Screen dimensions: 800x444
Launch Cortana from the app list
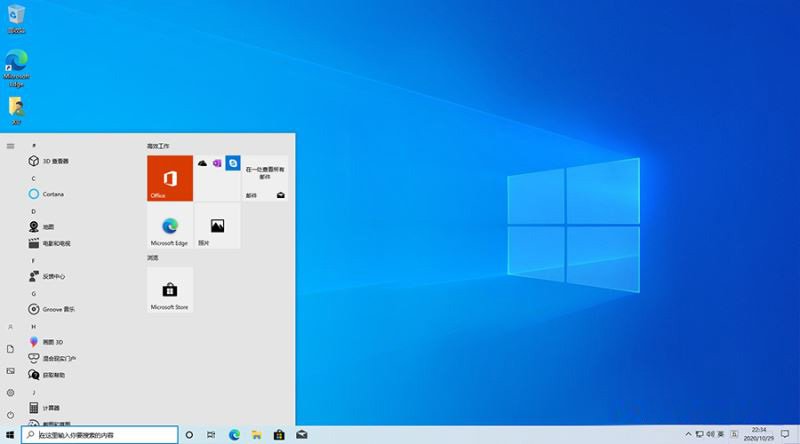pos(46,194)
